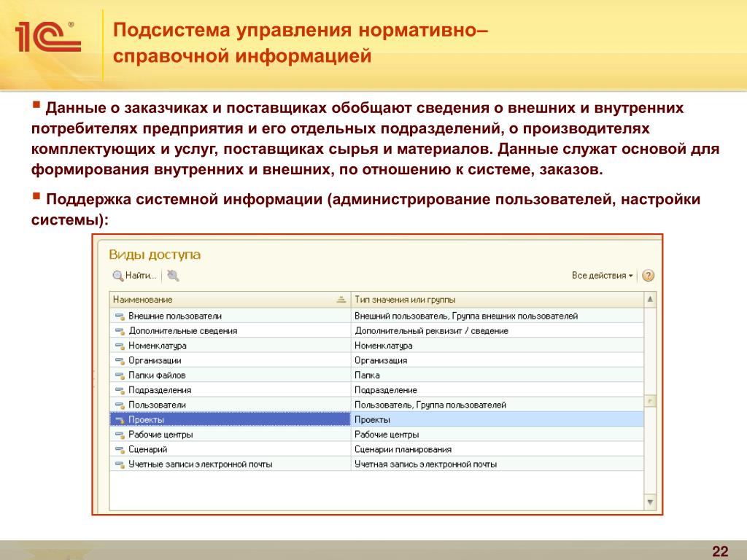Click the 1C logo in the header

point(47,36)
